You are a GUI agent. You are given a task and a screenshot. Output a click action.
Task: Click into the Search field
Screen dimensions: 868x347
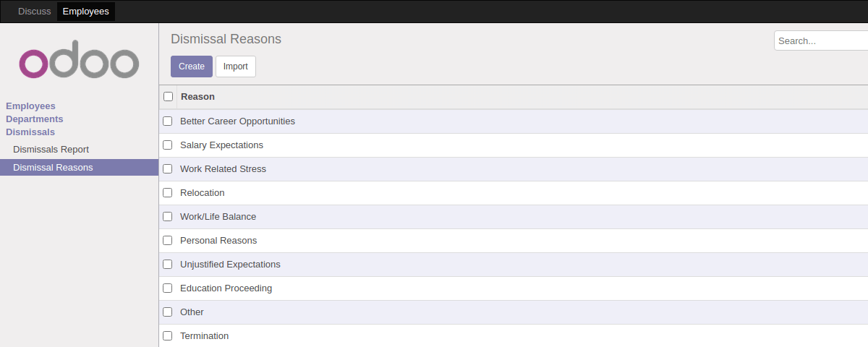click(820, 41)
